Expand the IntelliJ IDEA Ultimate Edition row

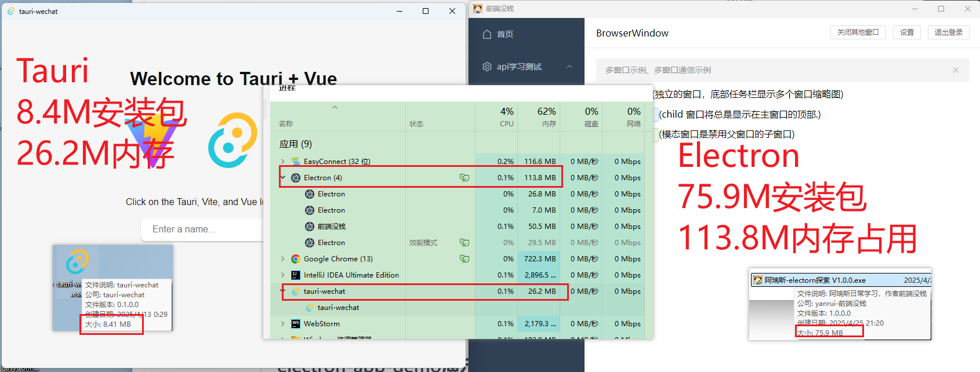pos(282,275)
